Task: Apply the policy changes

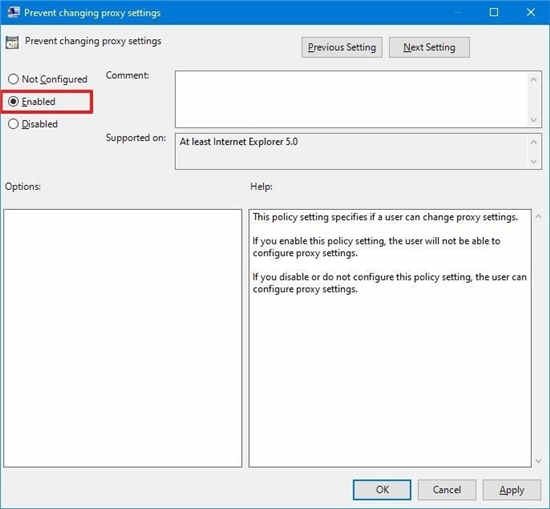Action: click(x=512, y=490)
